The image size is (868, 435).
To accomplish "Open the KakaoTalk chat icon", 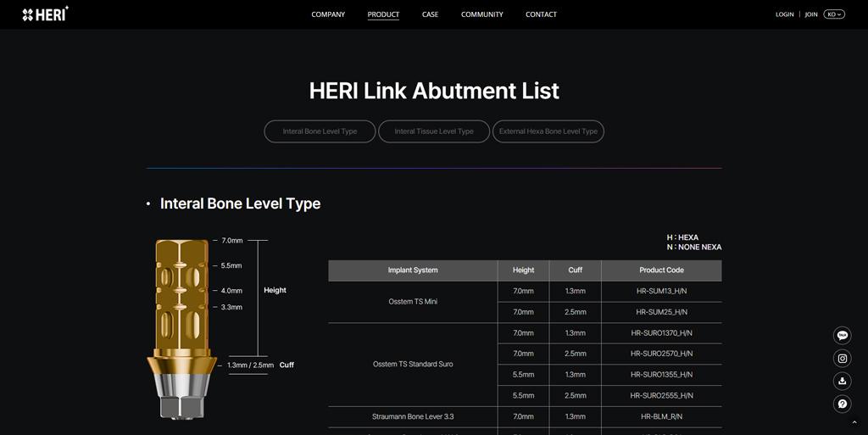I will (842, 336).
